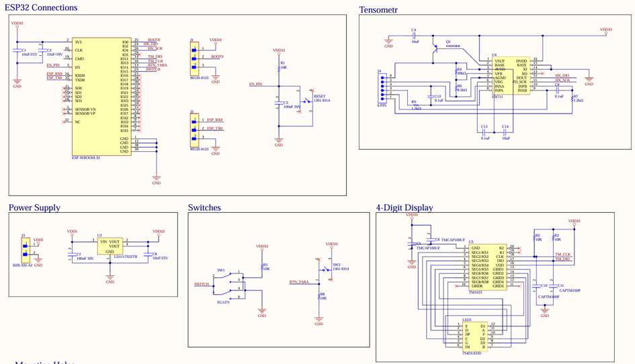This screenshot has width=635, height=364.
Task: Select the J4 6 PIN connector
Action: 382,89
